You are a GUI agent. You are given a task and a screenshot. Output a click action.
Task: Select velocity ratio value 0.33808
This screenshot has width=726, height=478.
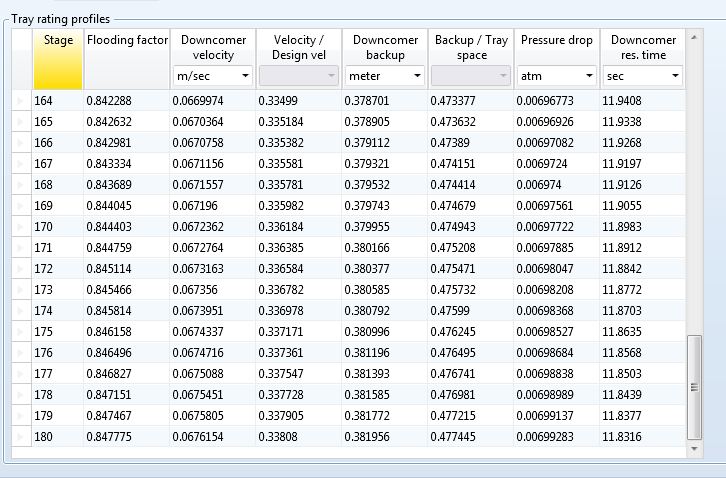(299, 436)
